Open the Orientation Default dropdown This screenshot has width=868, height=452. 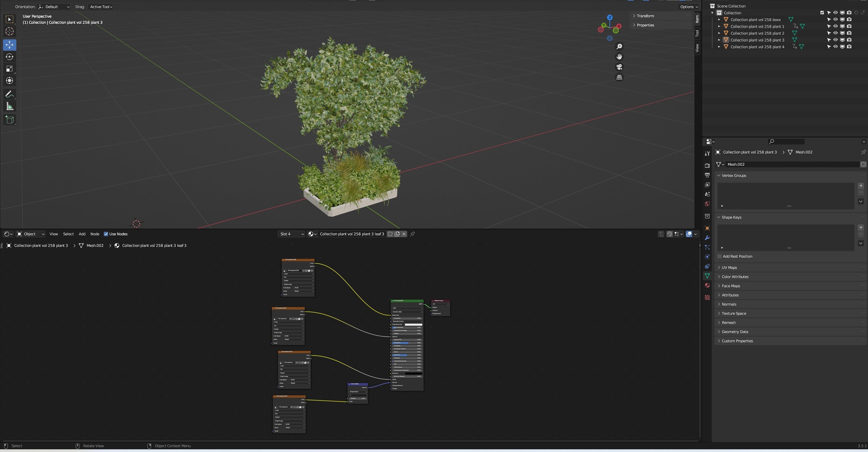point(54,7)
